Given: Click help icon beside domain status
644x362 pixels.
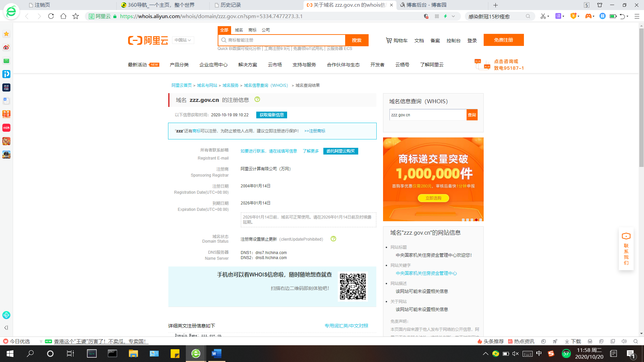Looking at the screenshot, I should click(333, 239).
